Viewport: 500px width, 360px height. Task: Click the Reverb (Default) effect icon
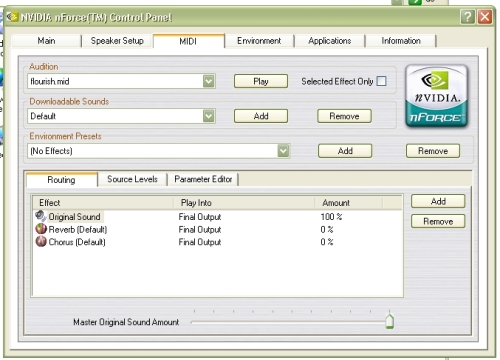pos(41,229)
